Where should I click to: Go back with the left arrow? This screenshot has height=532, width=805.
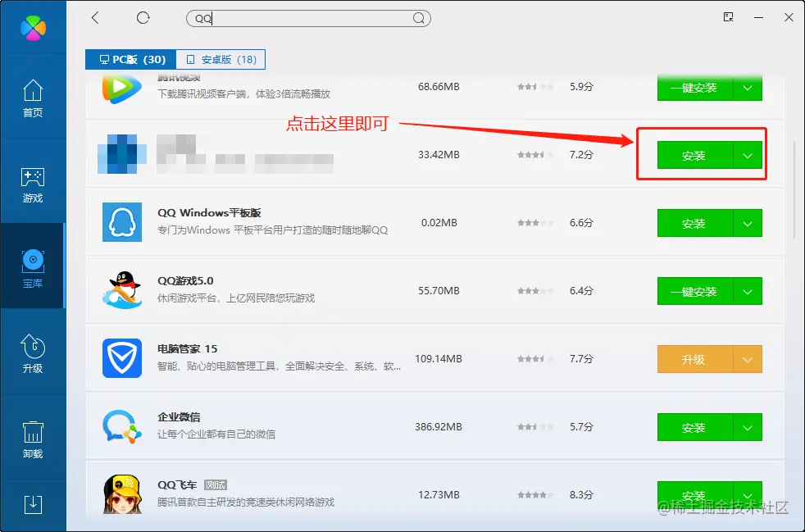(x=95, y=18)
